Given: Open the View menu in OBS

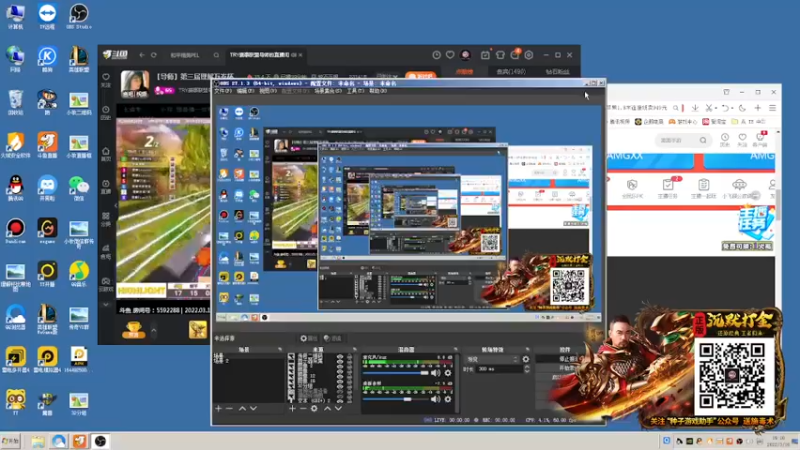Looking at the screenshot, I should 268,91.
